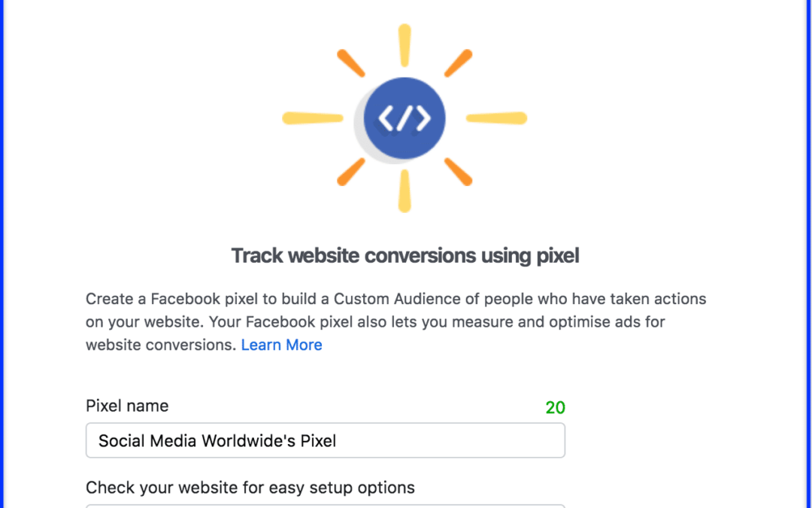Image resolution: width=812 pixels, height=508 pixels.
Task: Click the long yellow ray left of the pixel icon
Action: (x=312, y=118)
